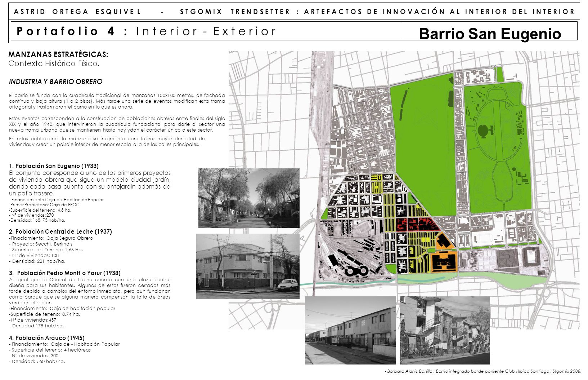
Task: Click the paragraph starting En estas poblaciones
Action: [107, 142]
